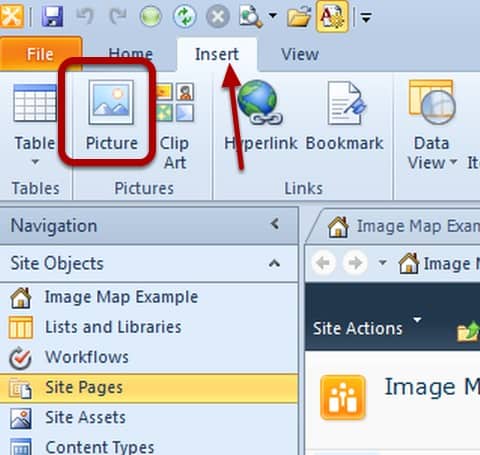Collapse the Site Objects section

click(x=274, y=263)
